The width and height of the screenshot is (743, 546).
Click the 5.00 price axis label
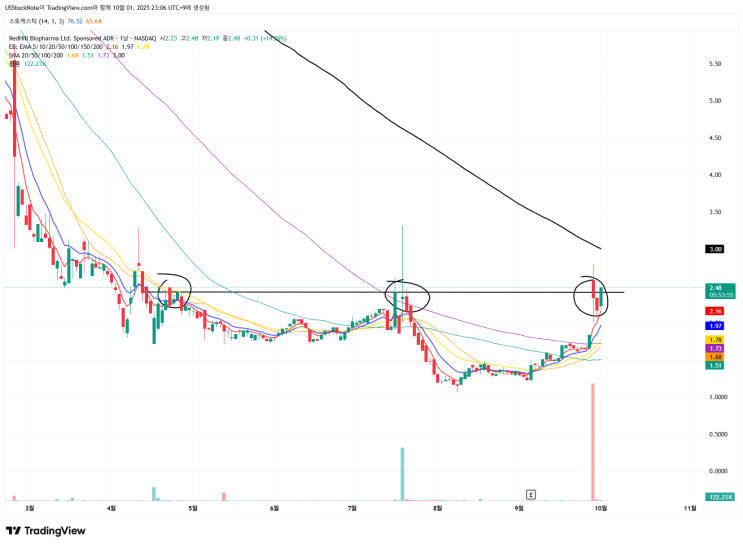coord(715,100)
